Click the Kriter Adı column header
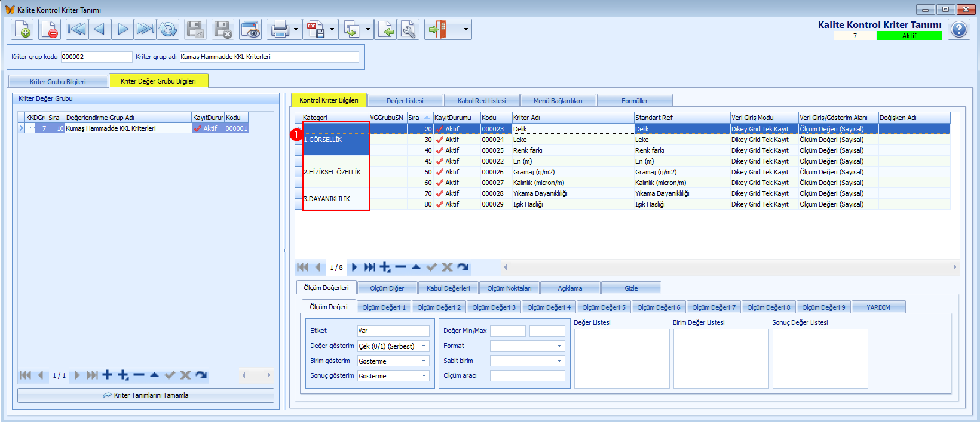Viewport: 980px width, 422px height. click(x=572, y=118)
